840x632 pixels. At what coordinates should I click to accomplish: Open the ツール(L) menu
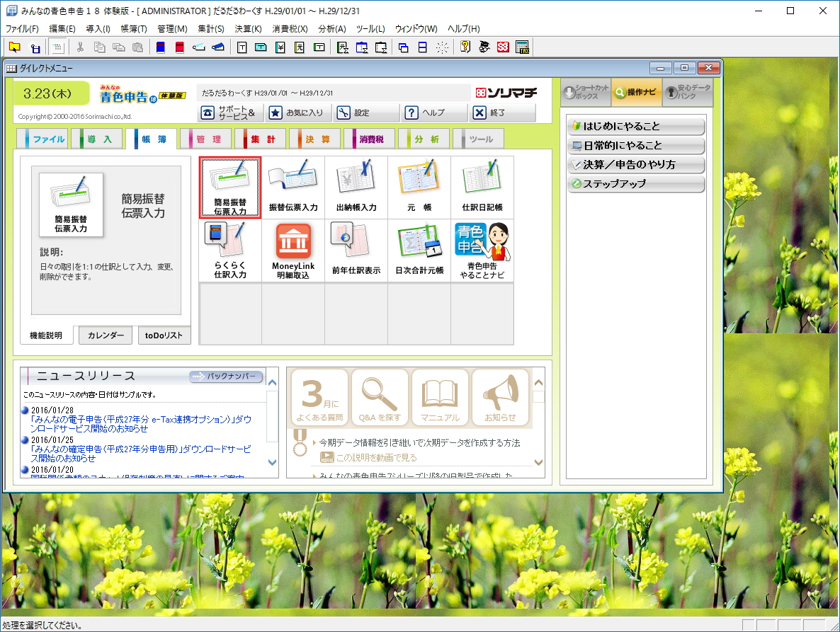[x=370, y=29]
